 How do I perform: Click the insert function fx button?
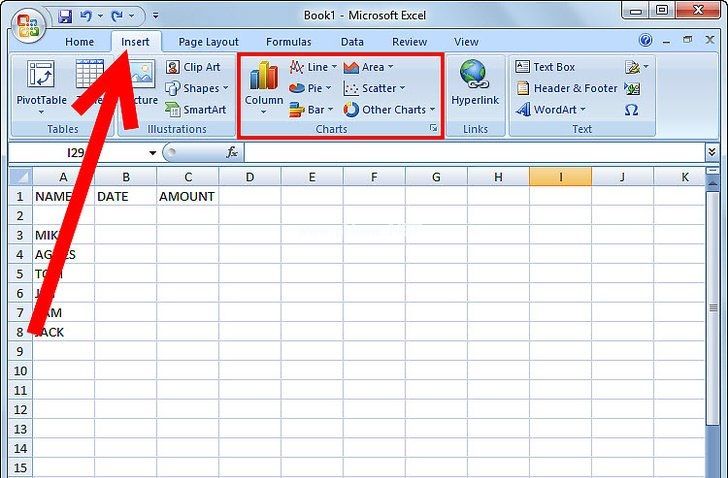coord(232,152)
